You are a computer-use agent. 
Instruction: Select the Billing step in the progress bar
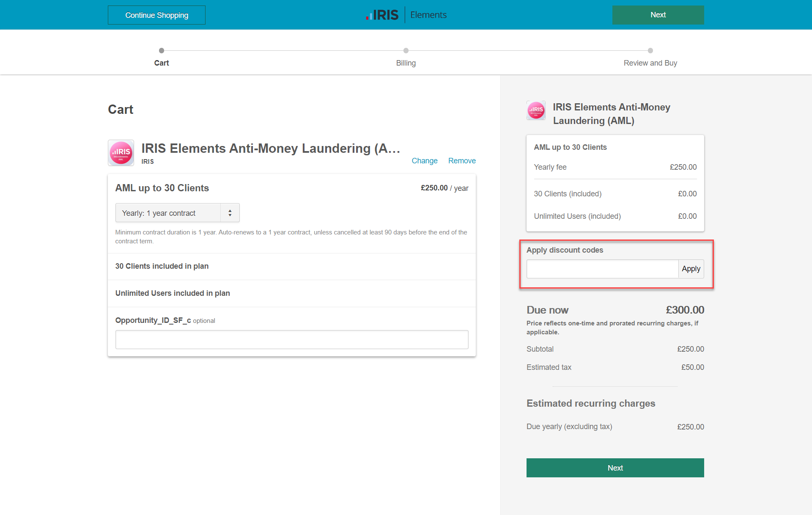click(406, 58)
